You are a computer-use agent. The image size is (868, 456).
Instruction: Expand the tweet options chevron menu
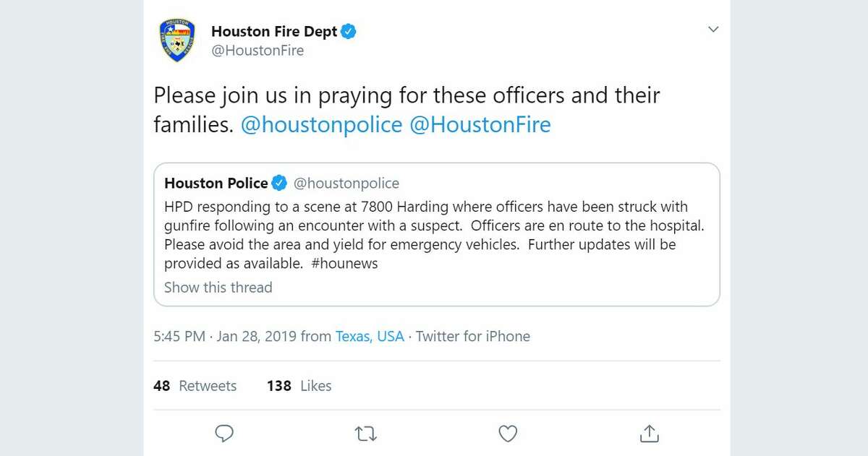[713, 30]
